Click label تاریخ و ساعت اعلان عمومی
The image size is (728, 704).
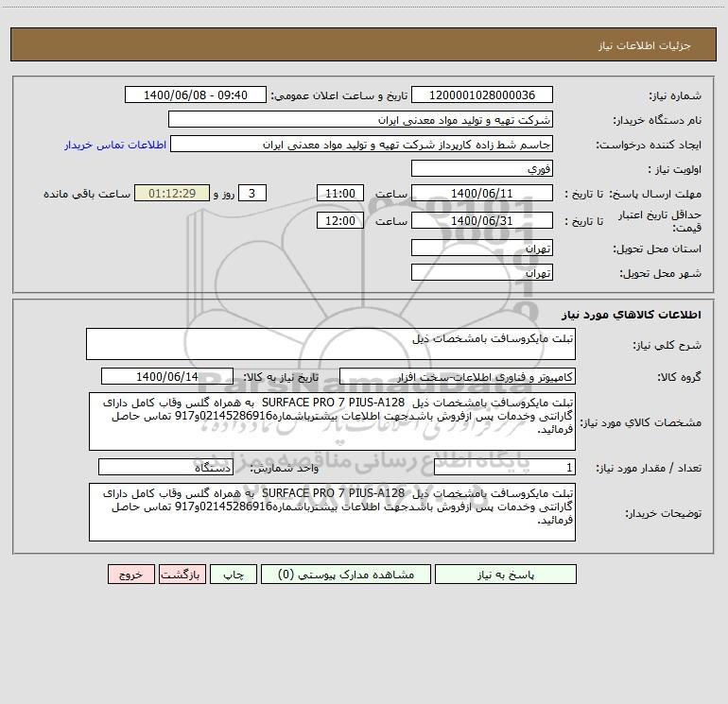point(338,95)
